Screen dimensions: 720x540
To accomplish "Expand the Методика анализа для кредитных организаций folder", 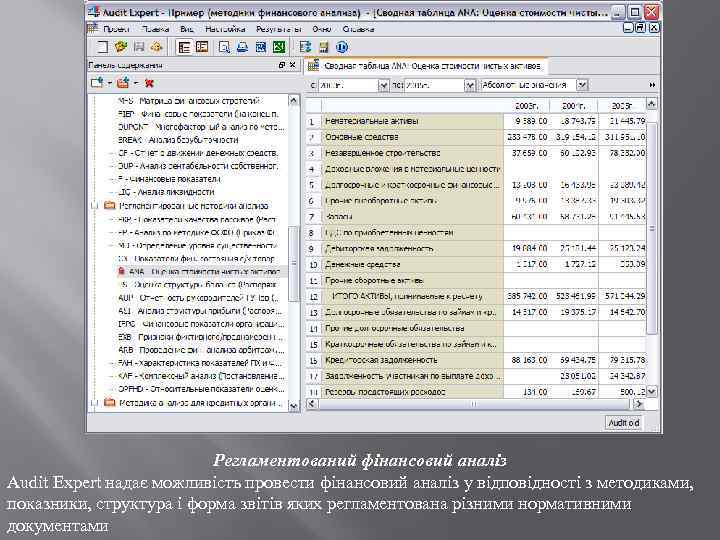I will 95,403.
